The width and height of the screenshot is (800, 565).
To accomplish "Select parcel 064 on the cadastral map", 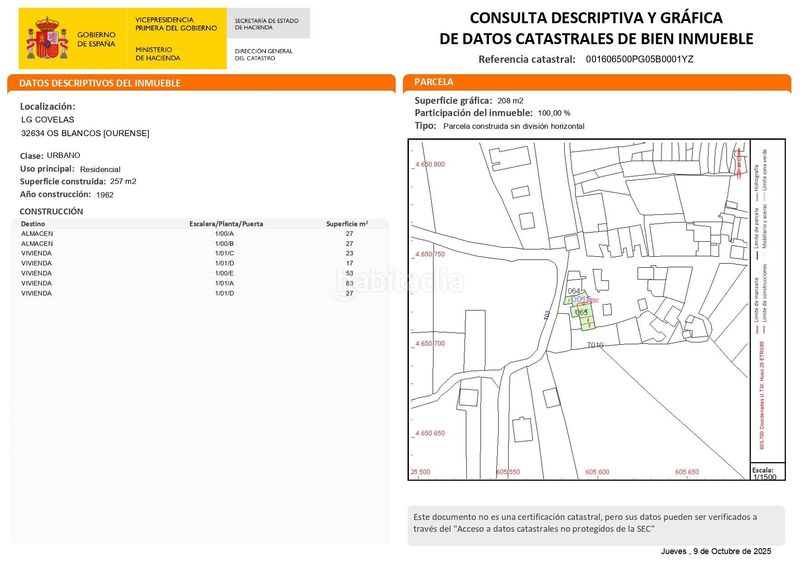I will [574, 291].
